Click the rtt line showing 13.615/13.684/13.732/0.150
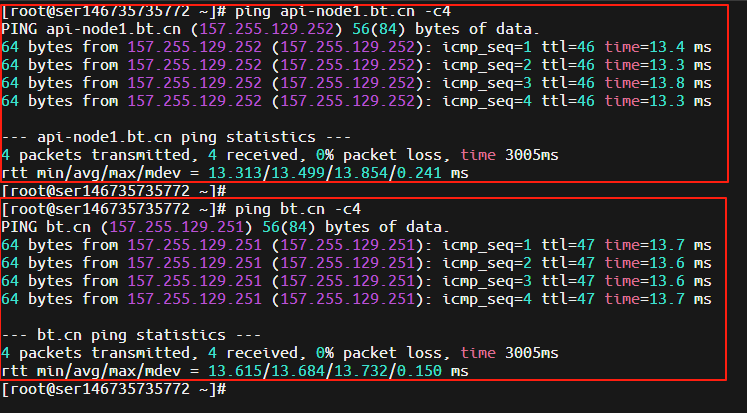 point(235,371)
